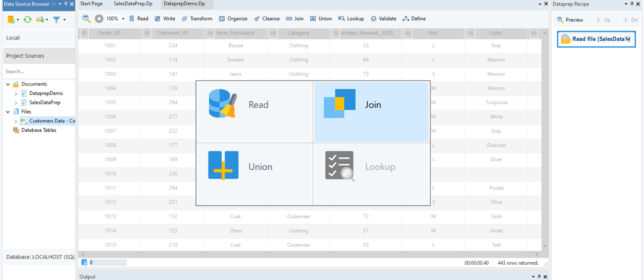This screenshot has width=644, height=280.
Task: Click the Search field in Project Sources
Action: pos(39,71)
